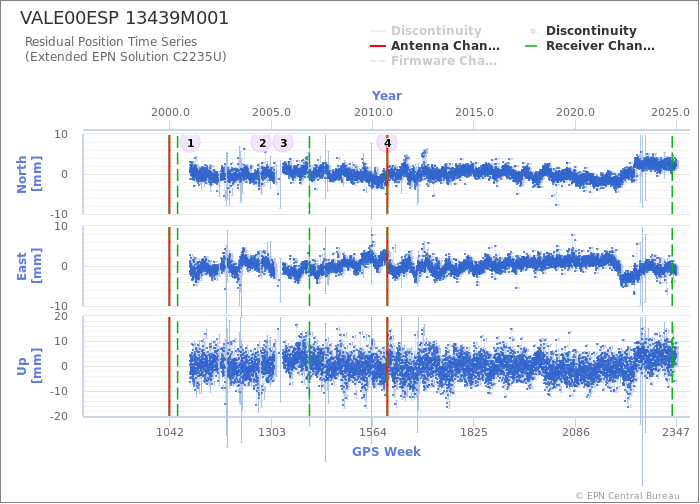Toggle the greyed Firmware Change legend entry

click(x=433, y=61)
